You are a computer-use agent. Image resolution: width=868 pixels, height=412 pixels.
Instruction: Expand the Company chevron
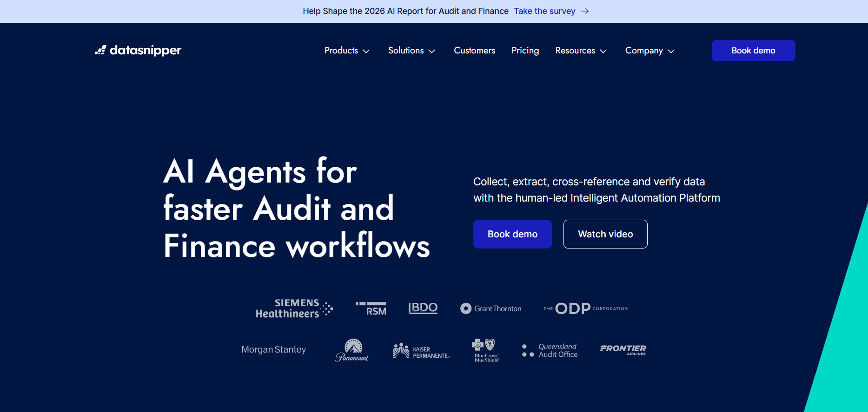pos(671,51)
